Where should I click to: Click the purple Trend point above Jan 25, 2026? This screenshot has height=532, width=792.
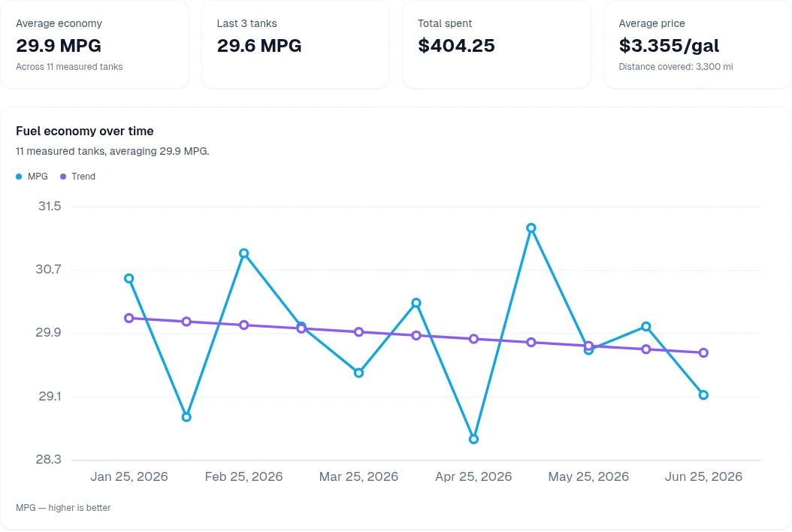[128, 319]
